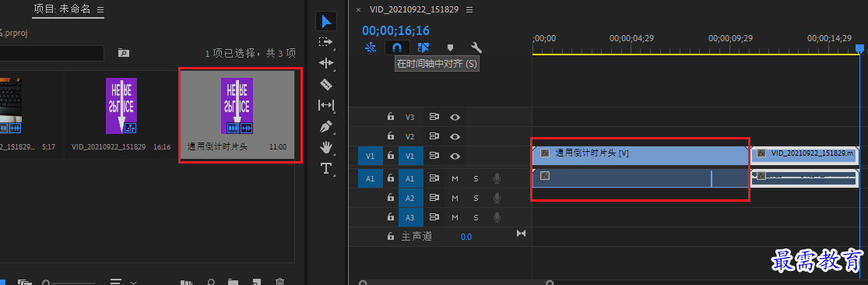Solo audio track A1

point(476,178)
